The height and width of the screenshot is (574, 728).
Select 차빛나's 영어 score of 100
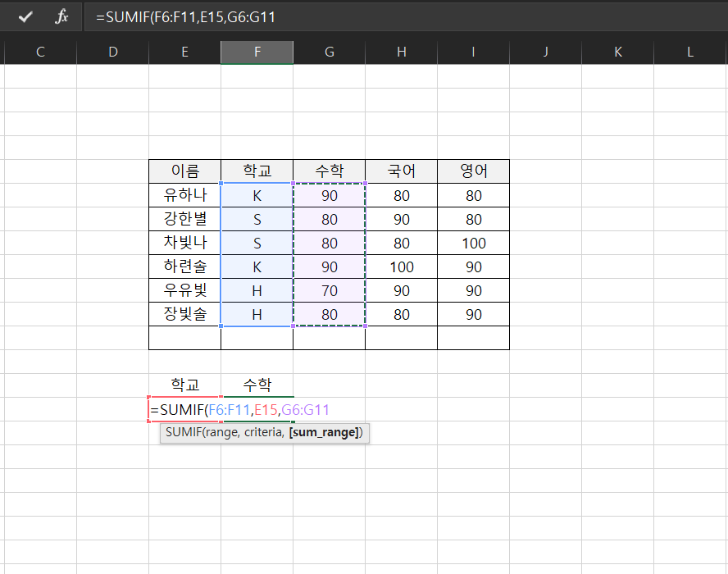click(473, 243)
